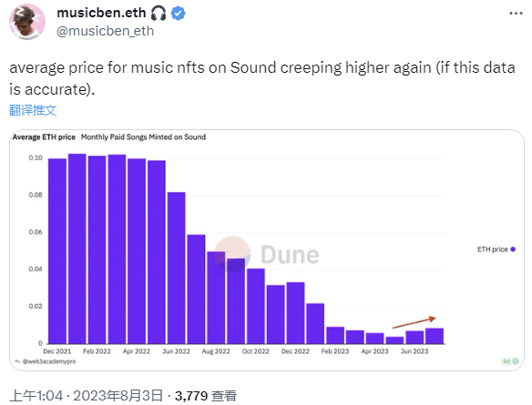Click the Dune watermark logo

point(267,254)
